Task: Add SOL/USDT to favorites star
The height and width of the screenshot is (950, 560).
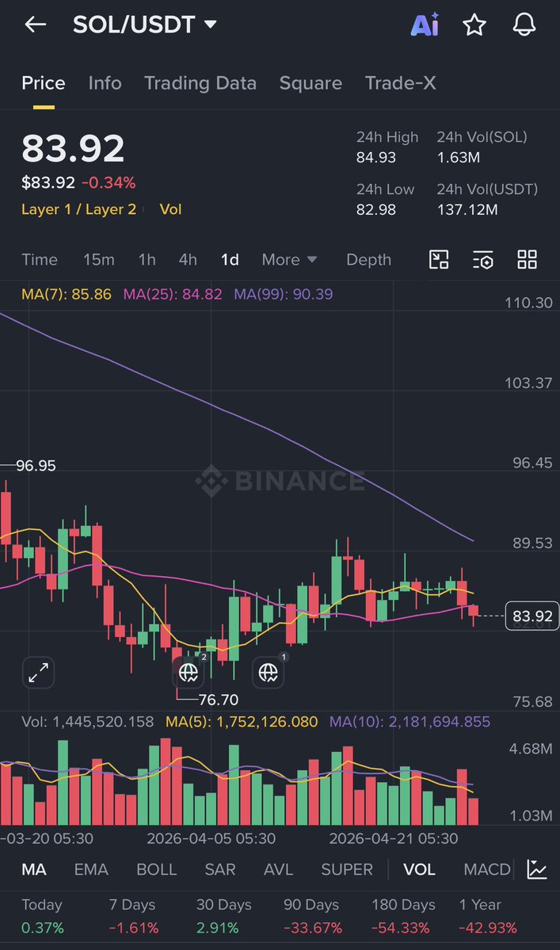Action: [x=474, y=25]
